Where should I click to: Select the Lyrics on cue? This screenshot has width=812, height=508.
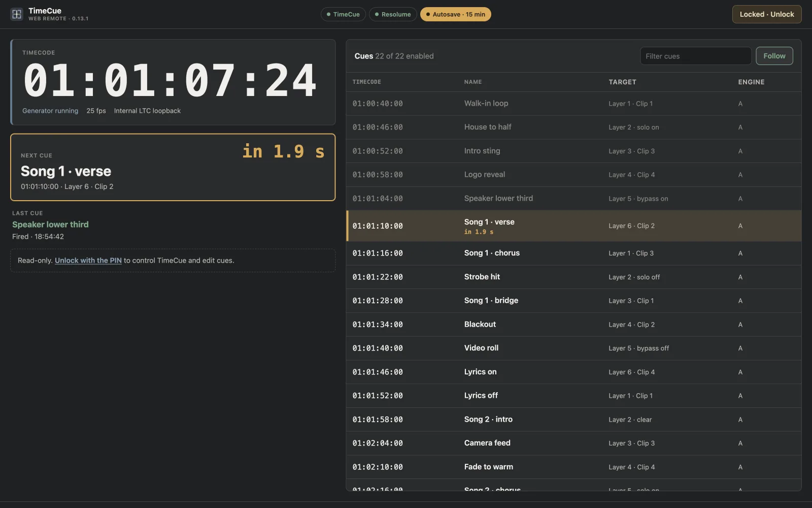(x=573, y=372)
